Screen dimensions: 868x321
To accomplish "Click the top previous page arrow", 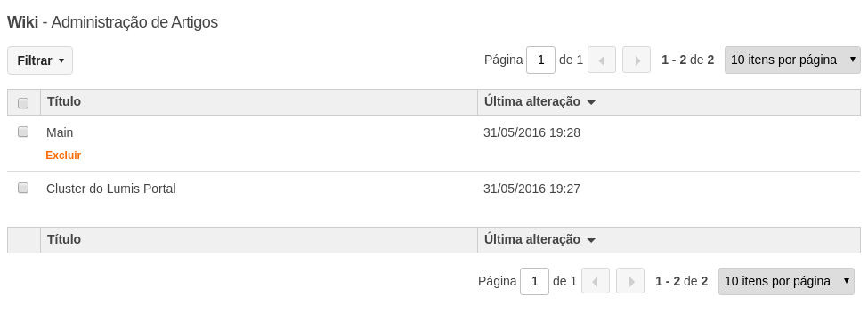I will point(602,60).
